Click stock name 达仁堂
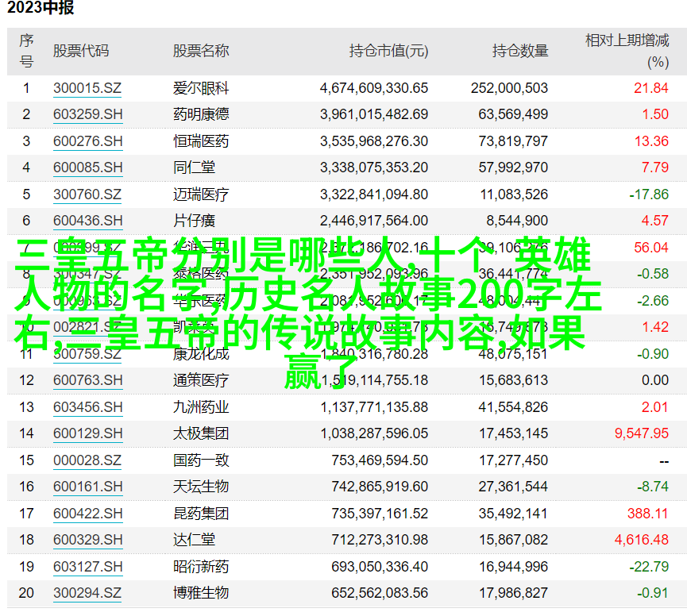 coord(194,541)
